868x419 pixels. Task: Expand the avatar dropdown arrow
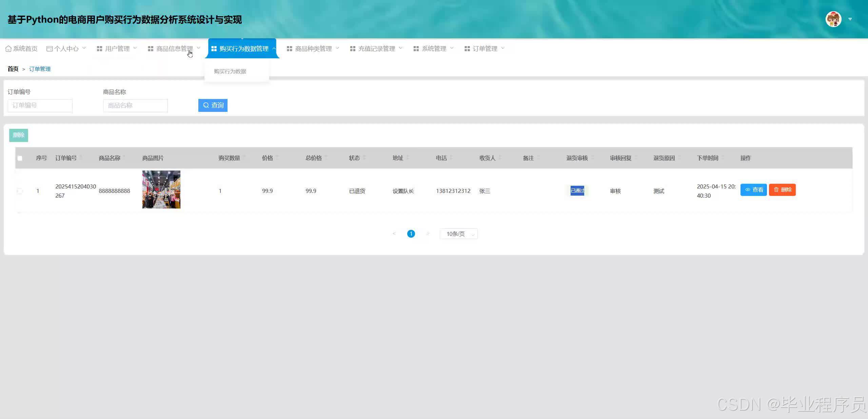[x=850, y=19]
